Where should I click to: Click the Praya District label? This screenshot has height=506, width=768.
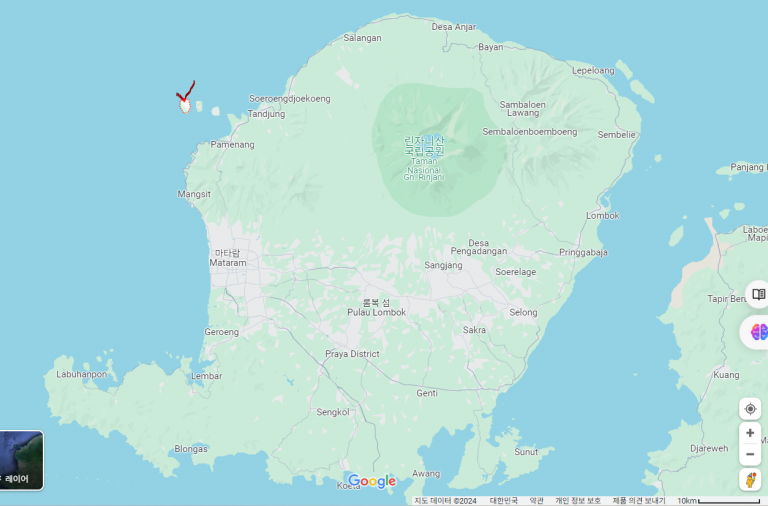352,354
